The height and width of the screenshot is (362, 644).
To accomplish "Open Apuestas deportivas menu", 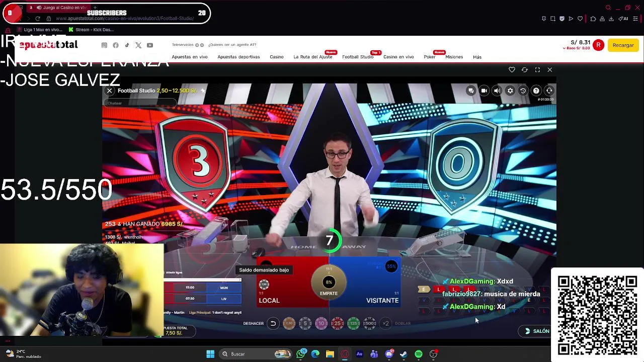I will tap(238, 57).
